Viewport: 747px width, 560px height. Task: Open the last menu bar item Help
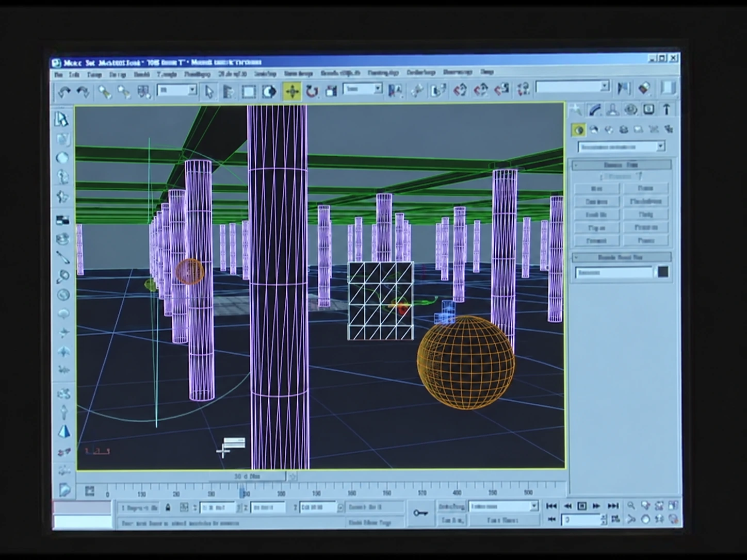[487, 72]
